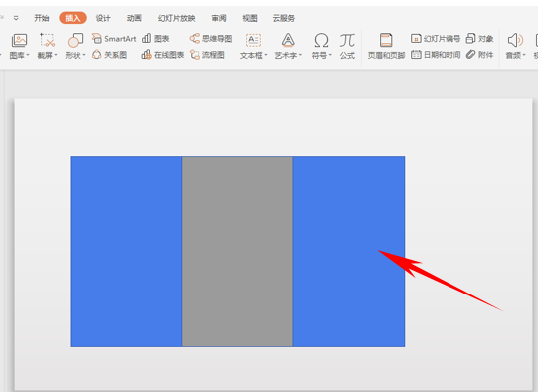Open the 艺术字 WordArt icon
Viewport: 539px width, 392px height.
pyautogui.click(x=288, y=40)
